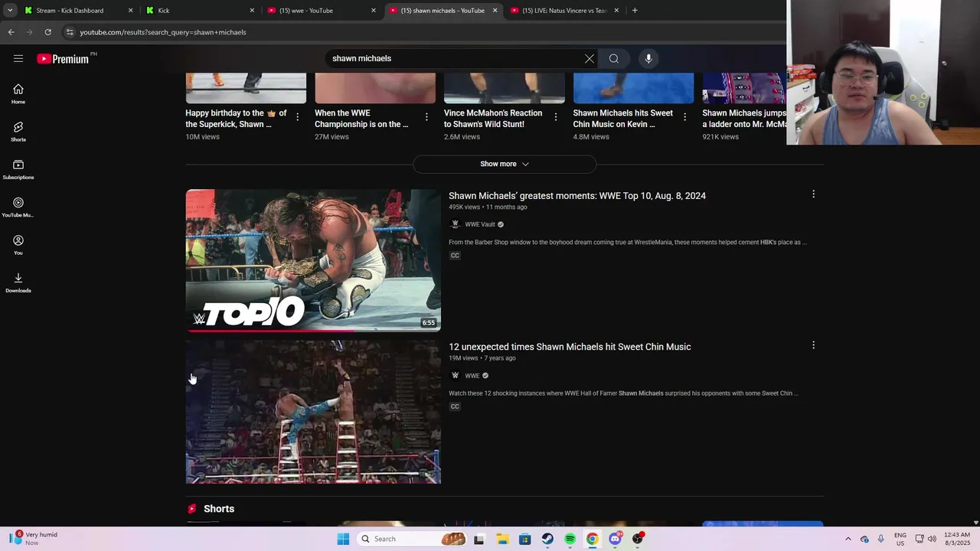Viewport: 980px width, 551px height.
Task: Open Spotify from the taskbar
Action: tap(570, 539)
